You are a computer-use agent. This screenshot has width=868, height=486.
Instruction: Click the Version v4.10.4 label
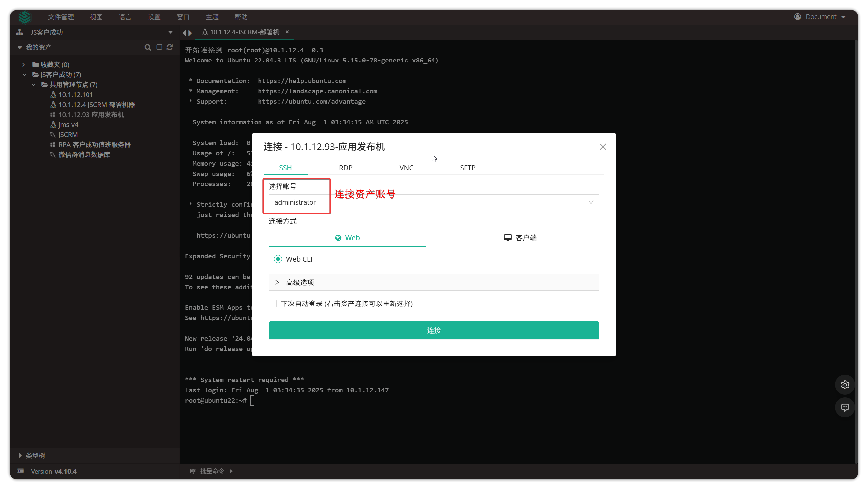[54, 471]
